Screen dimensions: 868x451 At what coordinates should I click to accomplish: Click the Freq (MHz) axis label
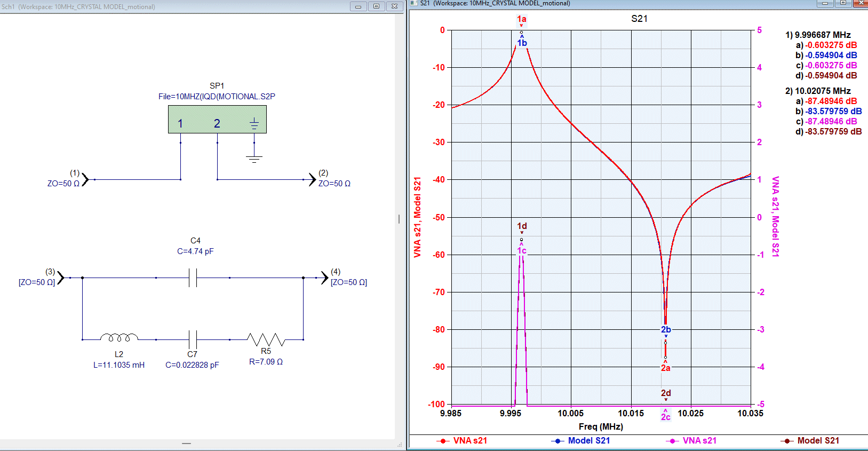pyautogui.click(x=601, y=426)
